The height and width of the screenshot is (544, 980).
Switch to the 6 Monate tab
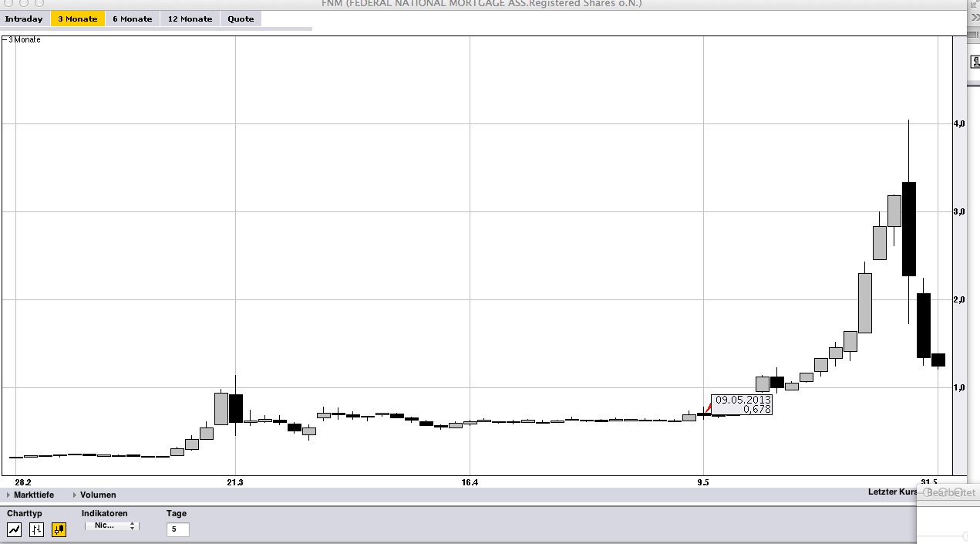(x=132, y=19)
